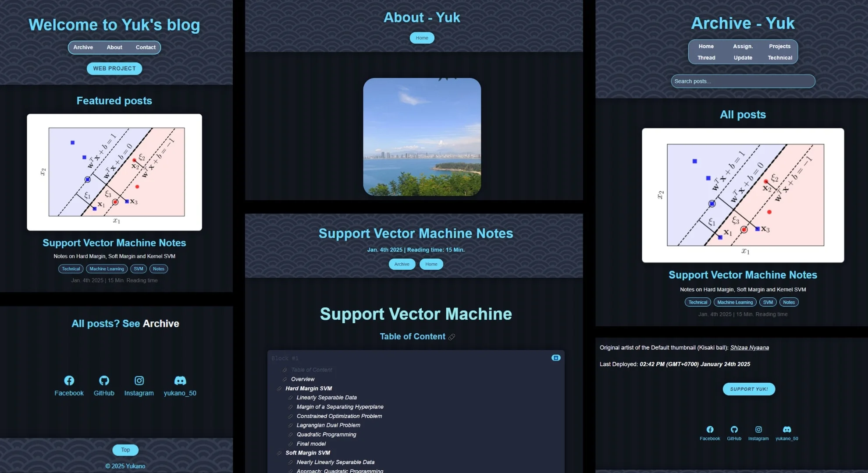Open Yuk's GitHub page from the home footer
Image resolution: width=868 pixels, height=473 pixels.
click(104, 380)
